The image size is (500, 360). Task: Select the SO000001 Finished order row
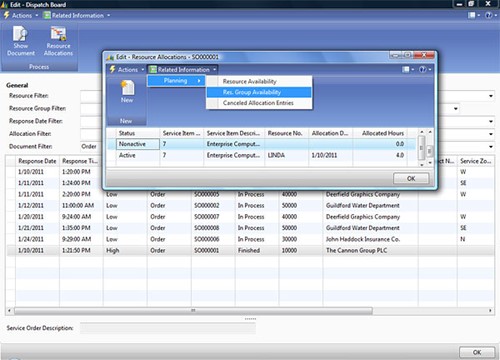pyautogui.click(x=250, y=250)
